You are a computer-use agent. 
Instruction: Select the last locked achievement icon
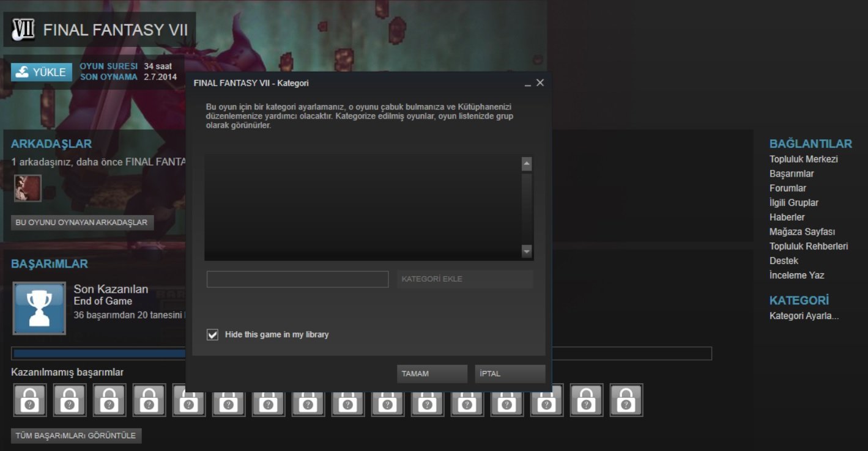[626, 400]
